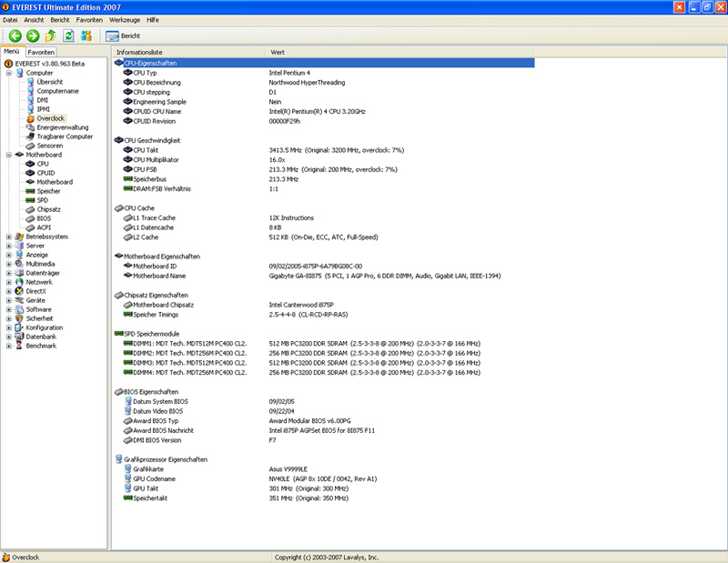Select Speicher in the tree
This screenshot has height=563, width=728.
click(48, 191)
